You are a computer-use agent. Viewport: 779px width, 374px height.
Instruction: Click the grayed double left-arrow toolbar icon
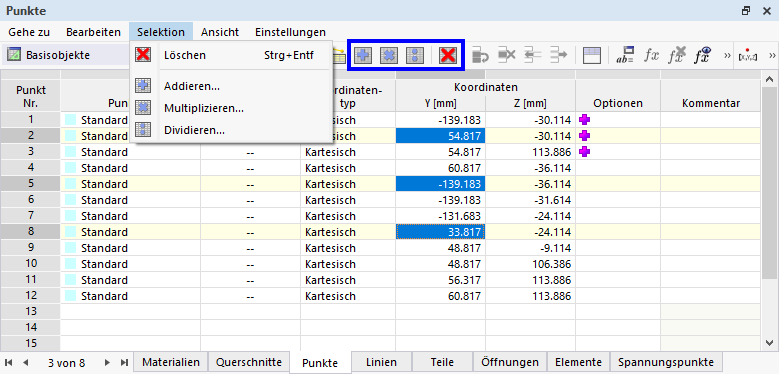point(533,55)
